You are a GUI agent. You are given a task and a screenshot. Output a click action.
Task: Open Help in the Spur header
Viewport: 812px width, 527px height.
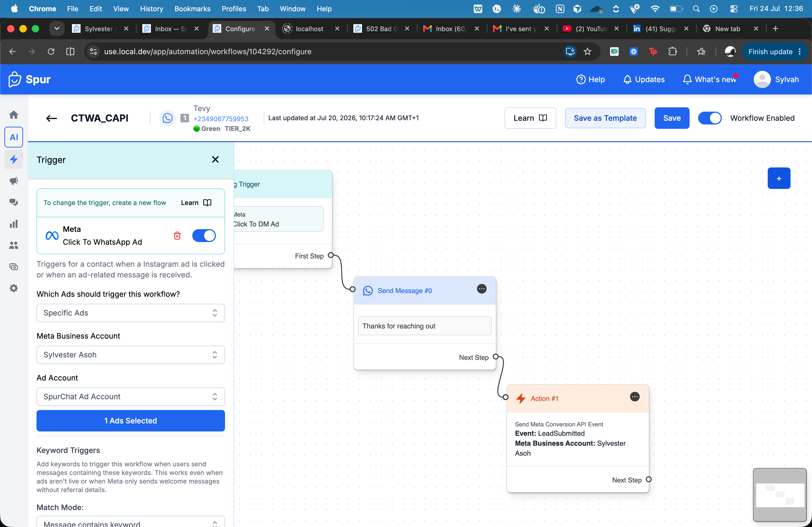pos(590,79)
